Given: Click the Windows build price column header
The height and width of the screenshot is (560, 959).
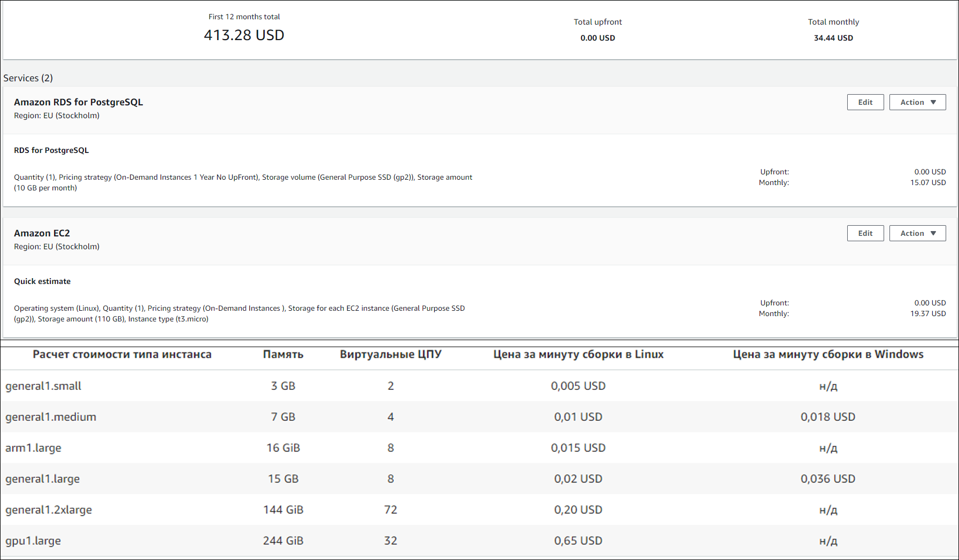Looking at the screenshot, I should [x=828, y=355].
